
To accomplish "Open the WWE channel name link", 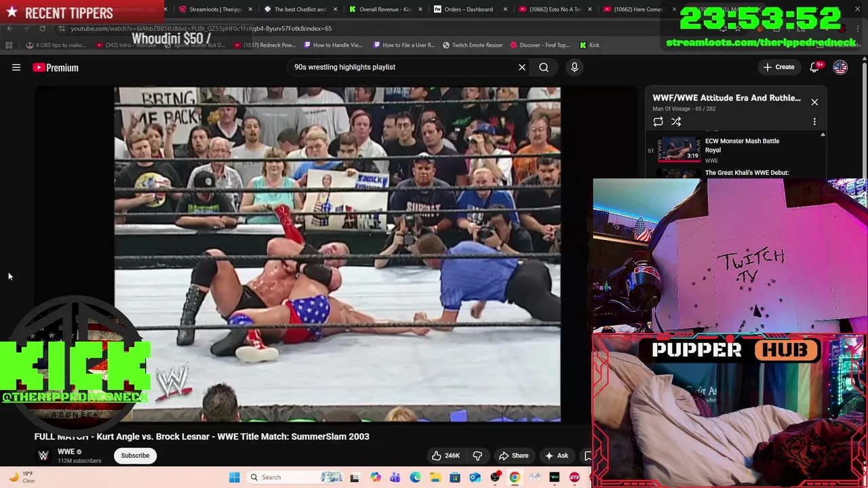I will point(66,451).
